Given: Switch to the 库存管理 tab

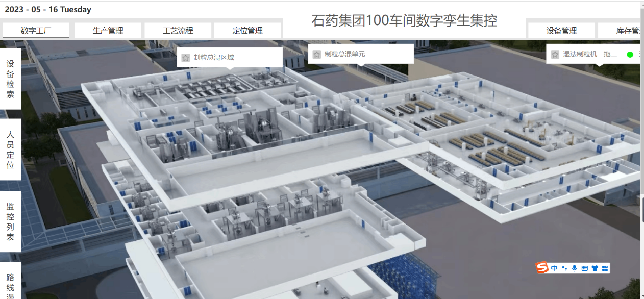Looking at the screenshot, I should coord(619,31).
